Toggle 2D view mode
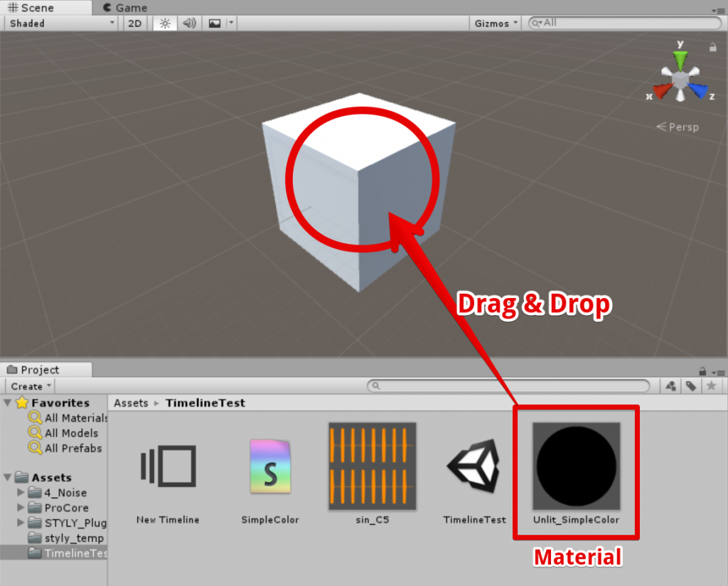728x586 pixels. (134, 23)
